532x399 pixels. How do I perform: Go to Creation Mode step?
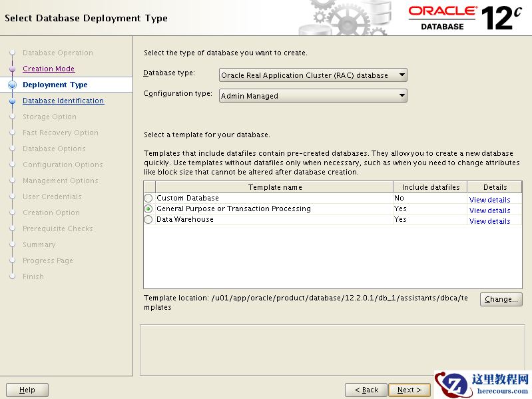pos(49,69)
